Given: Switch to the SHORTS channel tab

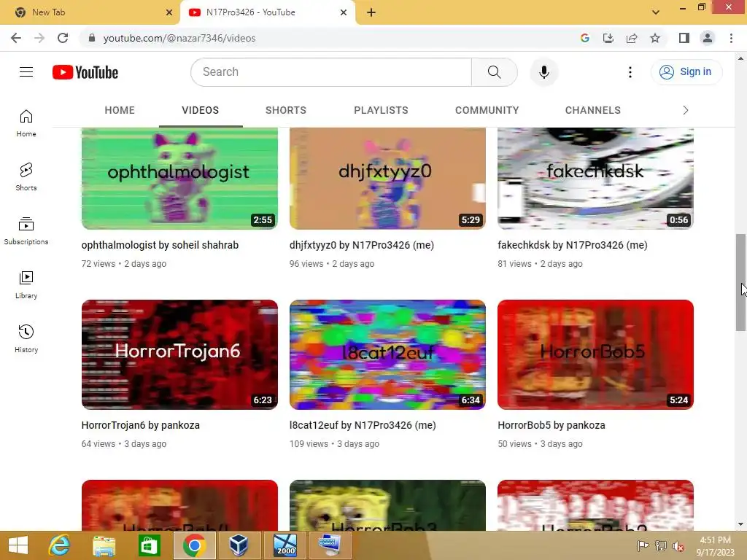Looking at the screenshot, I should [286, 110].
